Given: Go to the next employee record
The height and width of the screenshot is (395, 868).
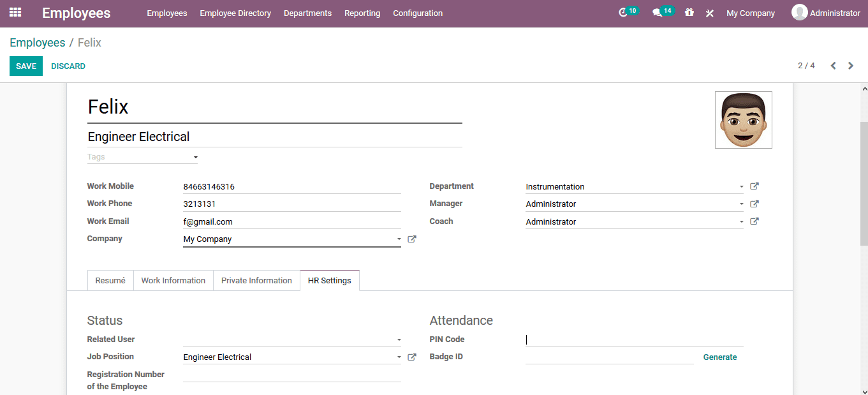Looking at the screenshot, I should (850, 65).
